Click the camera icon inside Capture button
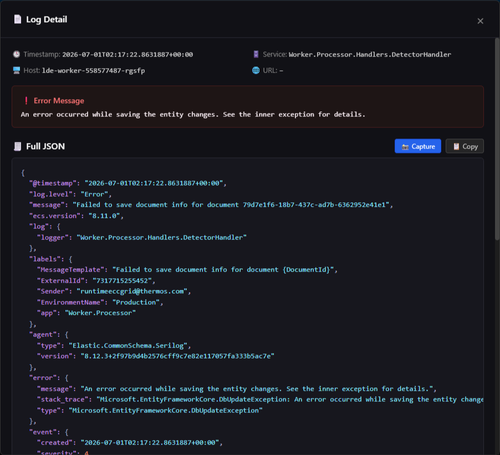500x455 pixels. [x=405, y=147]
